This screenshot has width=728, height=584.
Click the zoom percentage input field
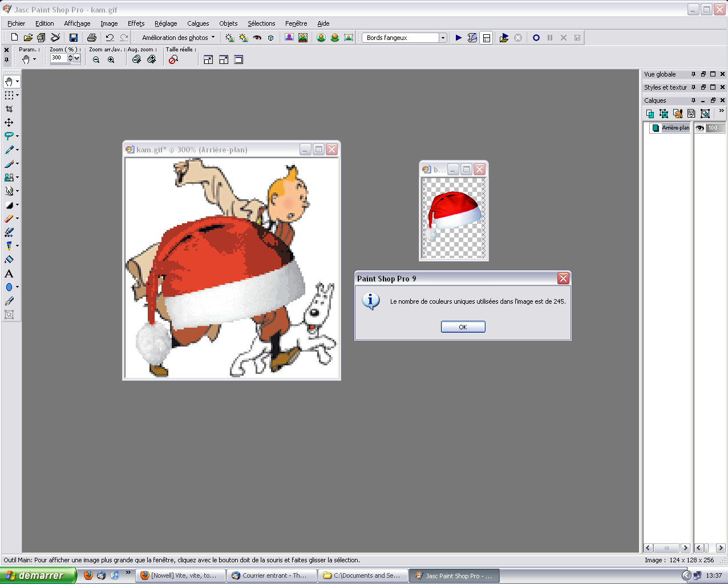point(58,58)
